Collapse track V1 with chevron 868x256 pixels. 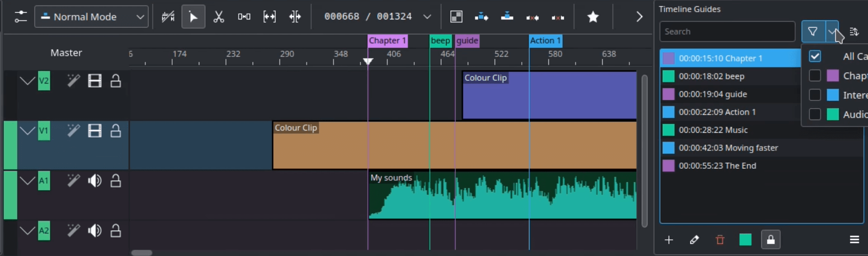[x=27, y=131]
